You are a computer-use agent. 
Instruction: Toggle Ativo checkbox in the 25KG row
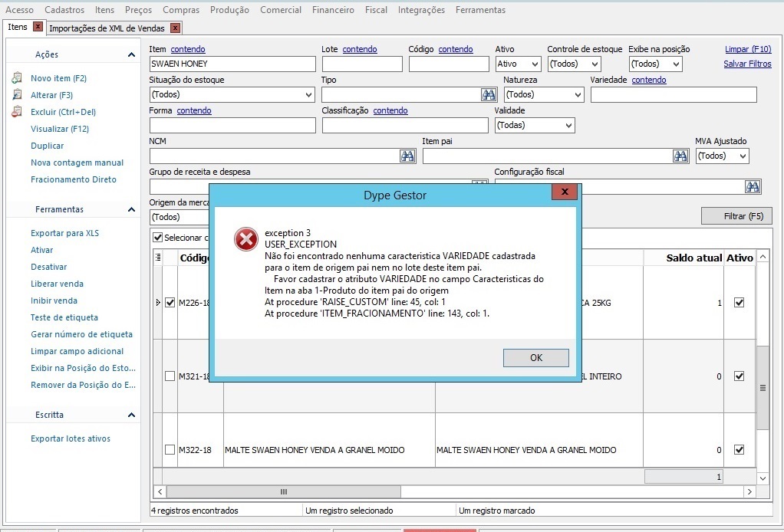[x=739, y=302]
